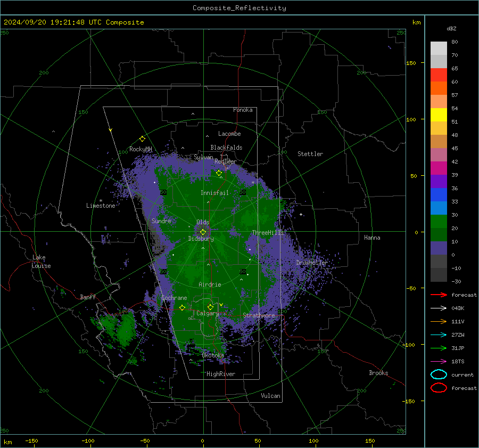Select the HighRiver label
Screen dimensions: 479x448
tap(221, 374)
